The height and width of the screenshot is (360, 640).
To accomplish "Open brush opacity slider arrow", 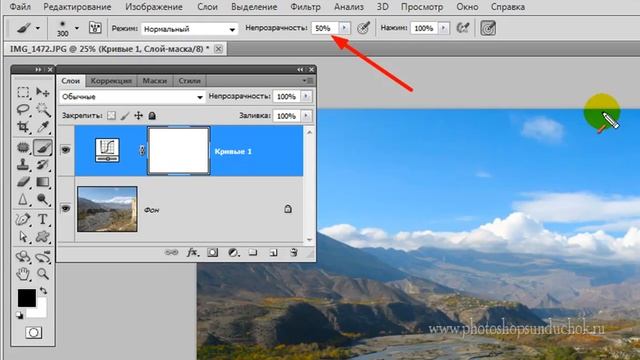I will click(x=344, y=28).
